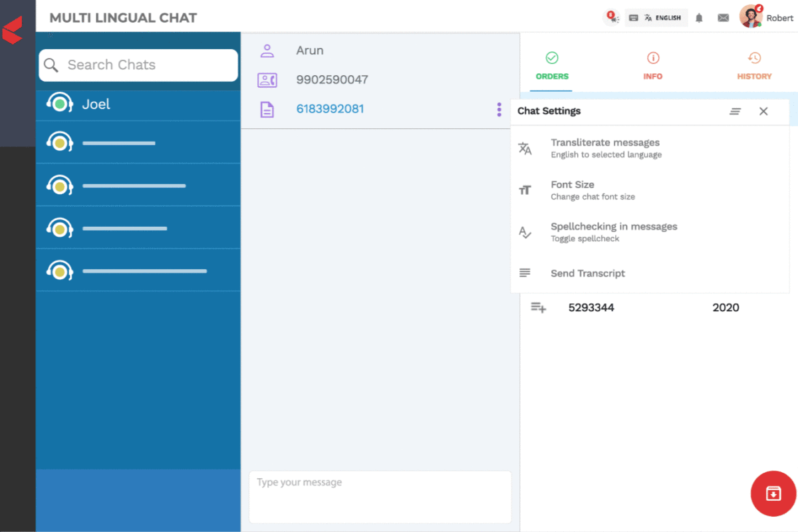
Task: Click the red archive floating button
Action: (x=773, y=493)
